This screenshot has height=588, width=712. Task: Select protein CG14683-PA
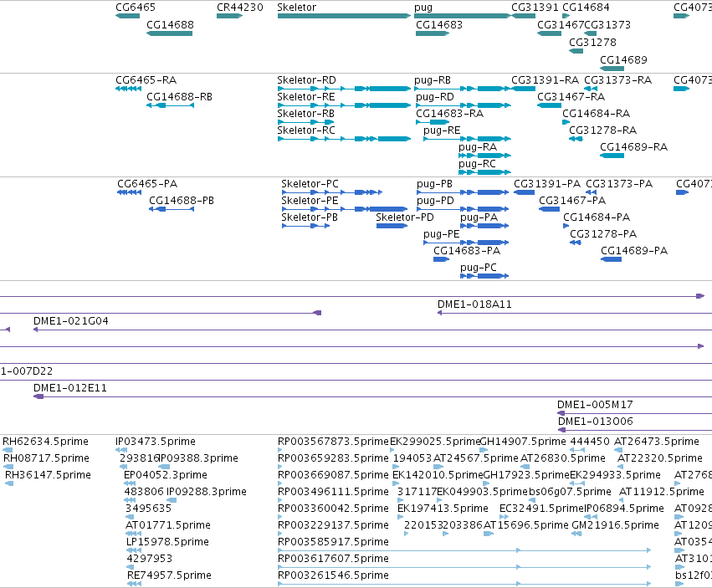coord(442,259)
